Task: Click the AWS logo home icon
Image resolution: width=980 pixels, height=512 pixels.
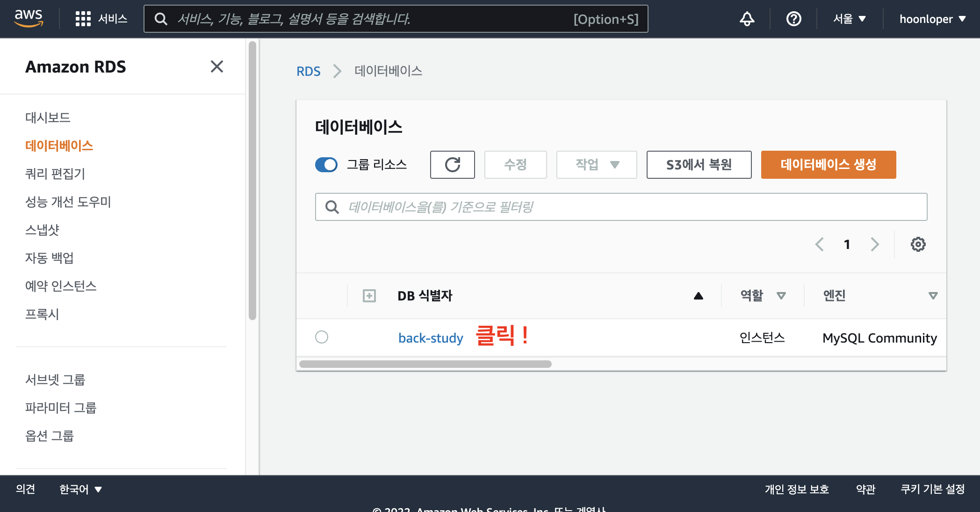Action: 29,18
